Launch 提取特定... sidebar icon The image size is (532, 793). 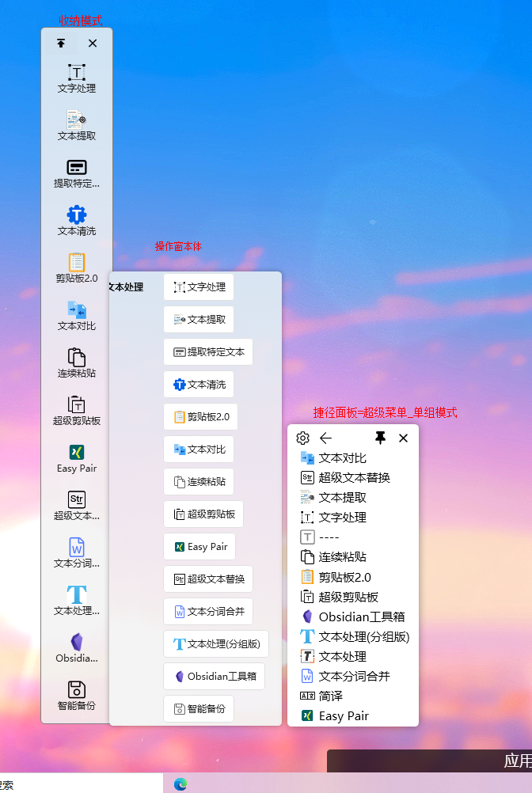[x=76, y=173]
